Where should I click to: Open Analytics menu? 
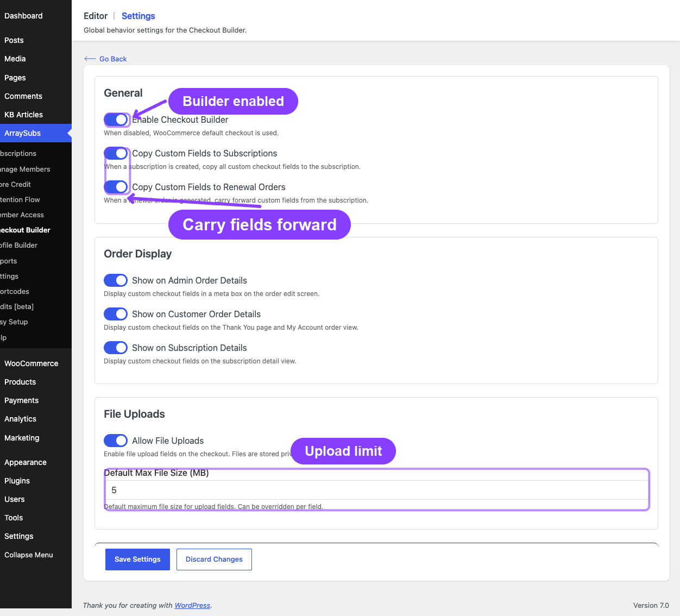(36, 419)
